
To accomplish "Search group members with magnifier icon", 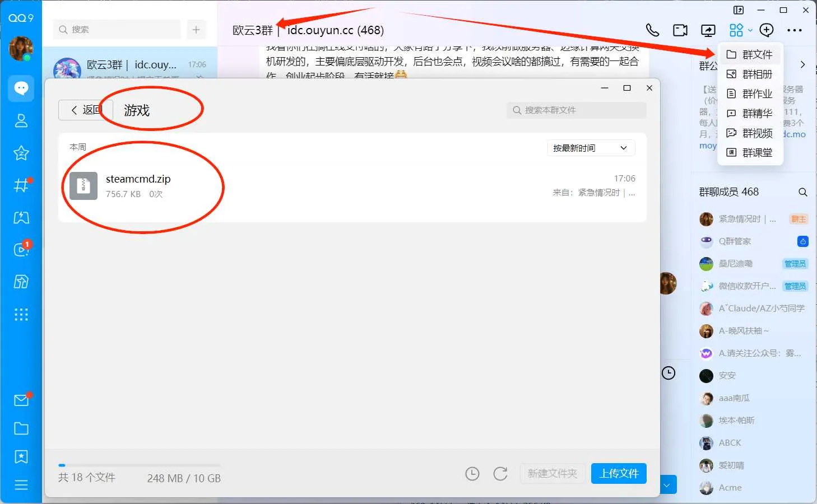I will point(802,192).
